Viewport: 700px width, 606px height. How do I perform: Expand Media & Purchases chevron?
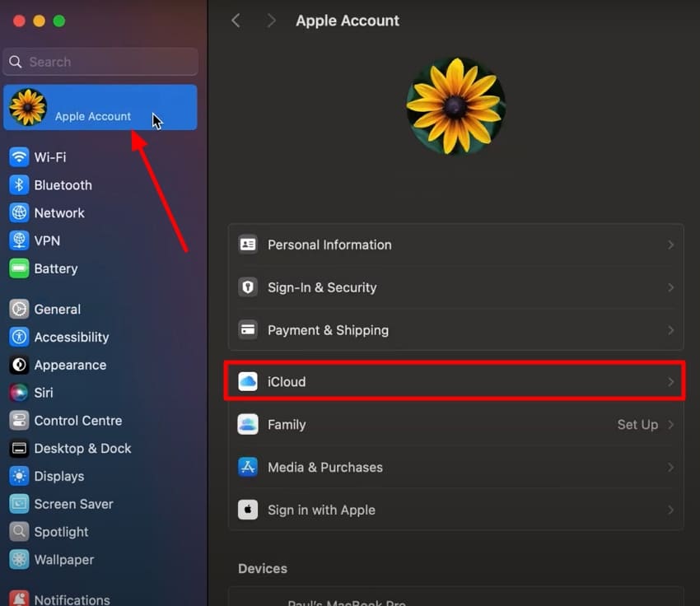tap(670, 467)
